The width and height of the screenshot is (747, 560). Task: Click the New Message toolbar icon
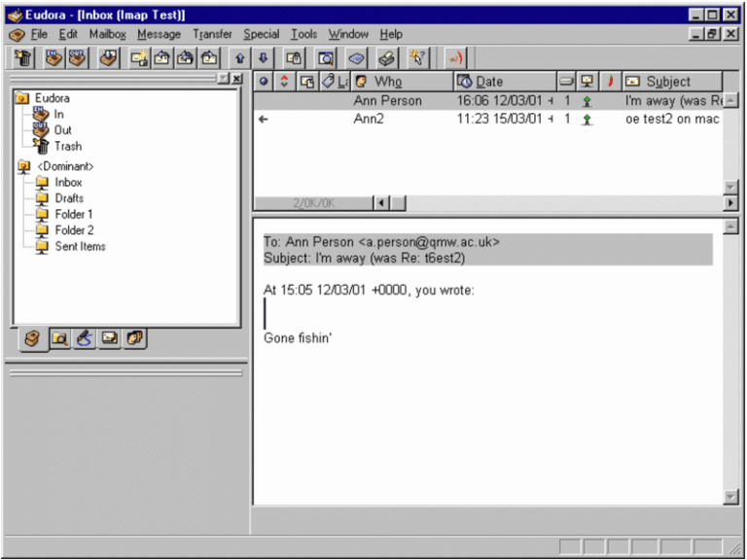(140, 58)
